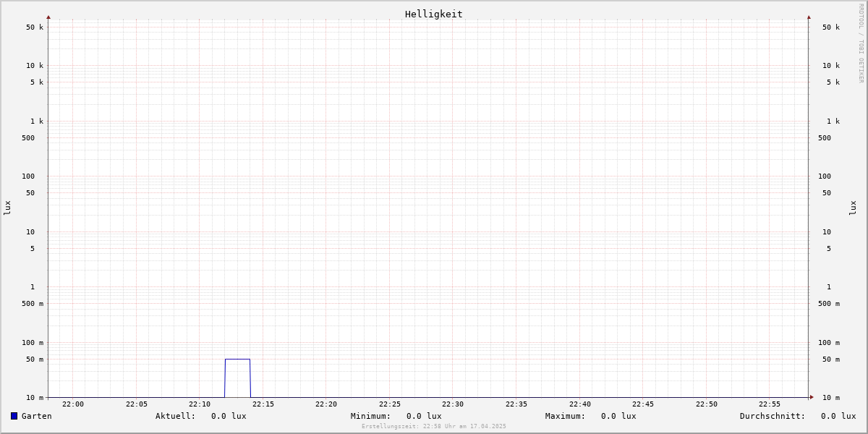Viewport: 868px width, 434px height.
Task: Click the Helligkeit chart title
Action: [x=434, y=14]
